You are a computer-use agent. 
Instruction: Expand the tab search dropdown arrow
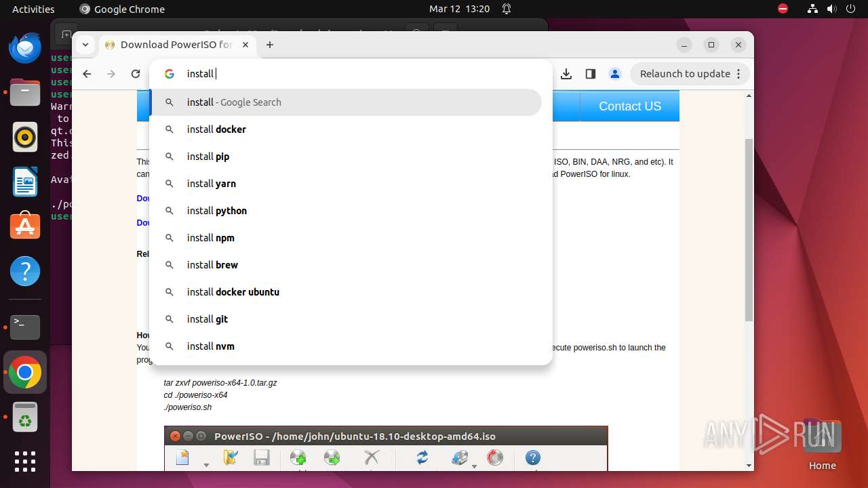85,45
